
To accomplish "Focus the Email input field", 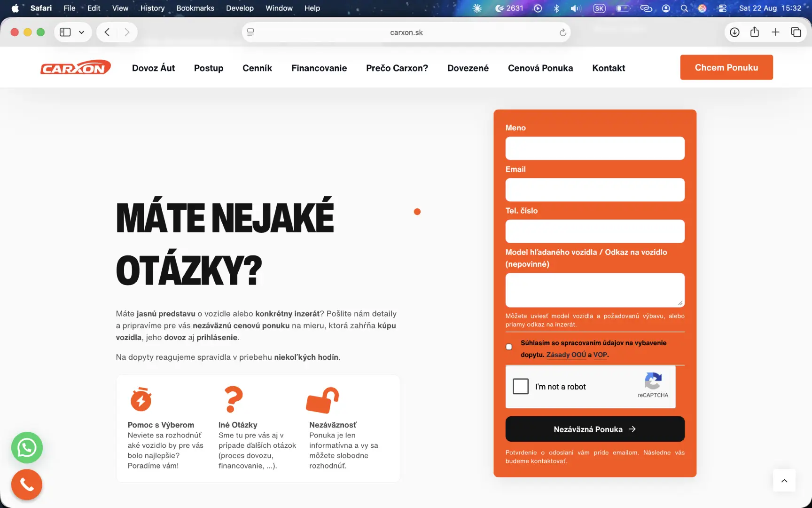I will pyautogui.click(x=595, y=190).
